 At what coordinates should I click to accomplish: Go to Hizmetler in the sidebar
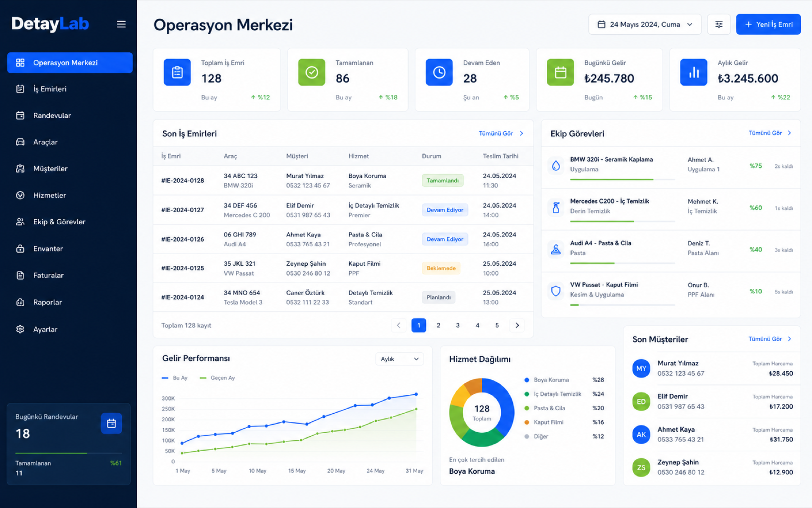(70, 195)
